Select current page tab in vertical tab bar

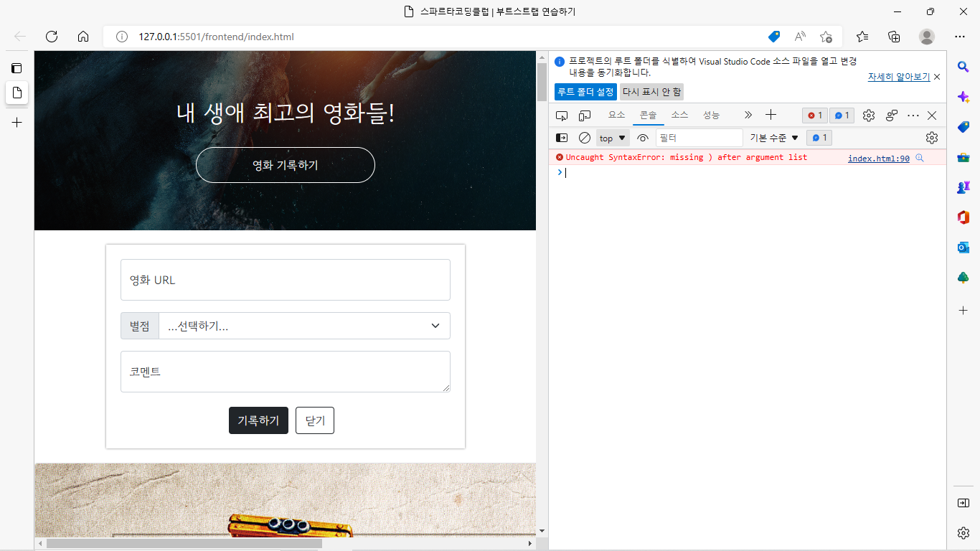(x=17, y=93)
